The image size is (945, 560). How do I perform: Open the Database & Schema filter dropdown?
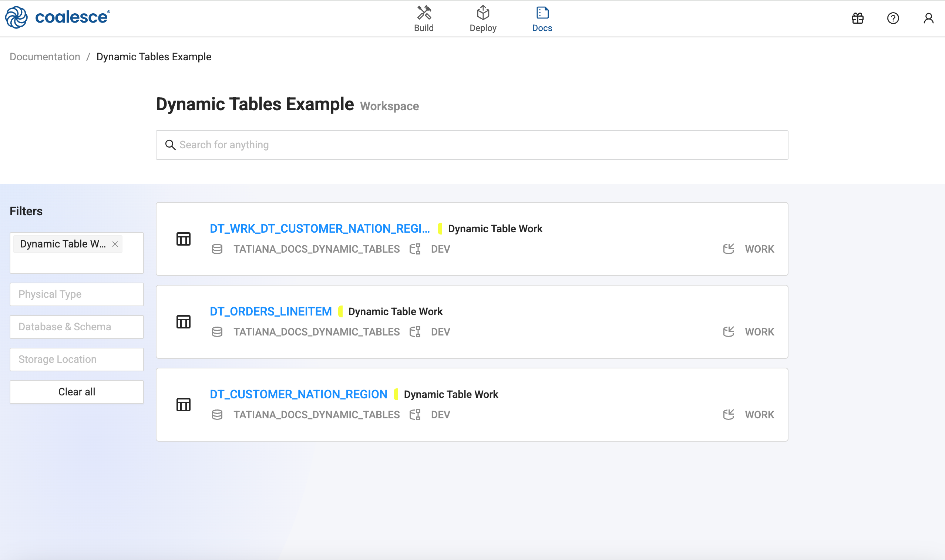pos(77,327)
